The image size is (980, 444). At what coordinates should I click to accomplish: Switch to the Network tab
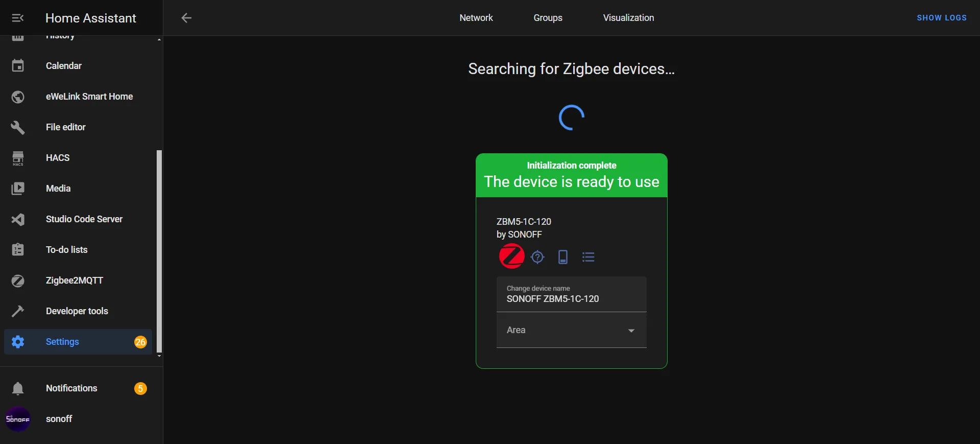476,18
